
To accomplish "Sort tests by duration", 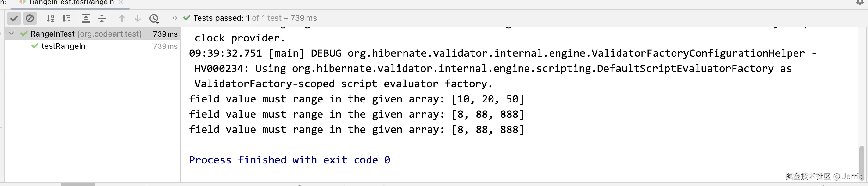I will [66, 18].
